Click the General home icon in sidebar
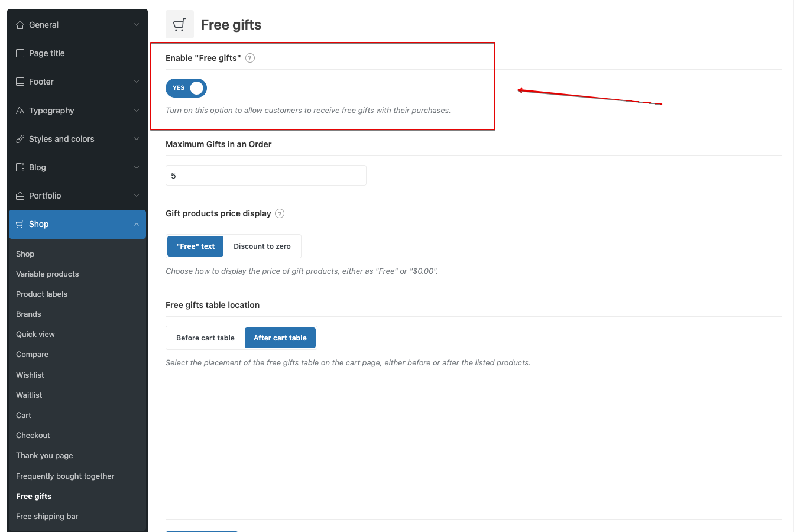The height and width of the screenshot is (532, 794). click(x=20, y=25)
